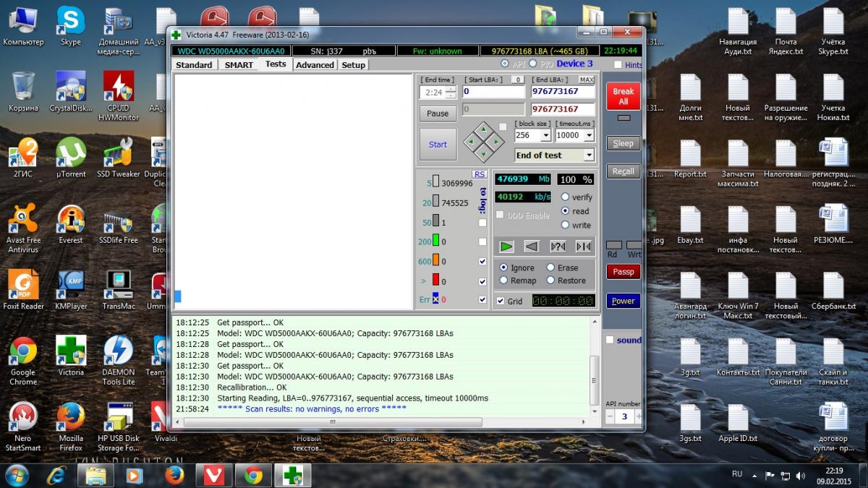Click the Pause button
The height and width of the screenshot is (488, 868).
pyautogui.click(x=438, y=114)
